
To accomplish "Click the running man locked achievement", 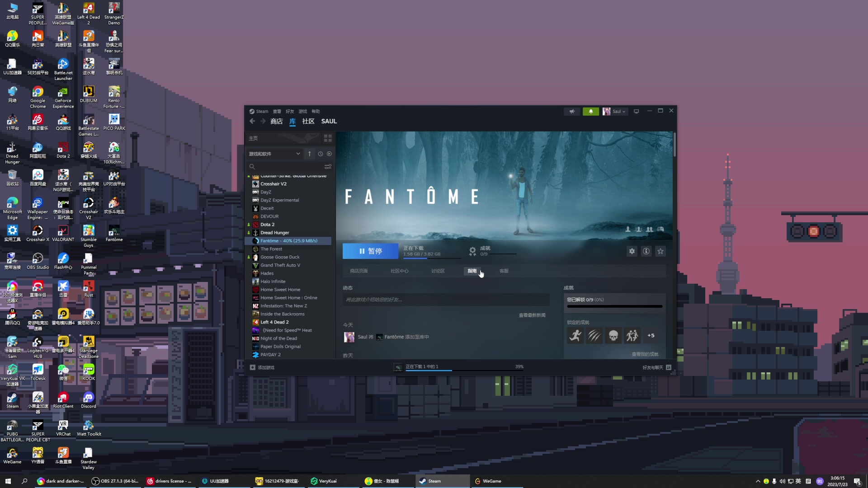I will coord(576,335).
